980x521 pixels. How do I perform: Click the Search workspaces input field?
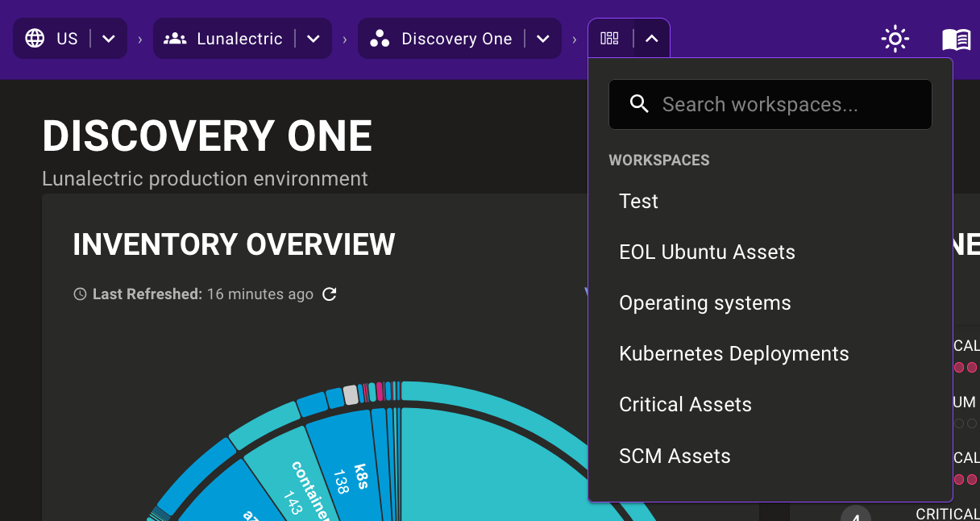tap(770, 104)
